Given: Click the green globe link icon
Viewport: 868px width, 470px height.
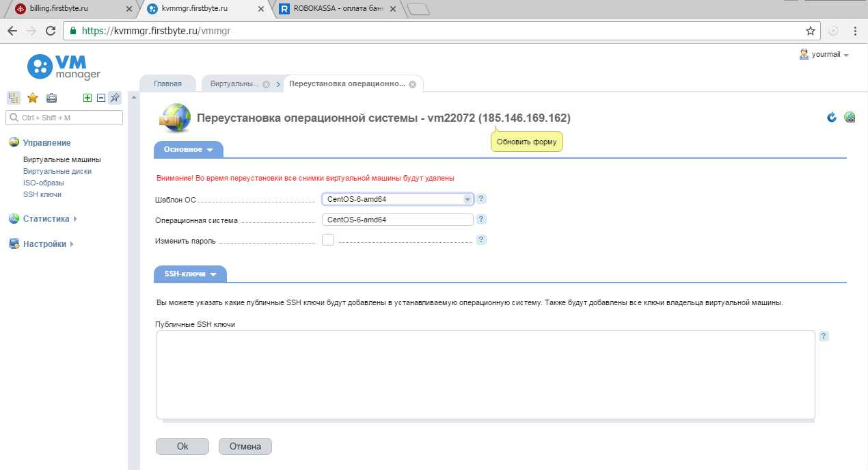Looking at the screenshot, I should [850, 117].
